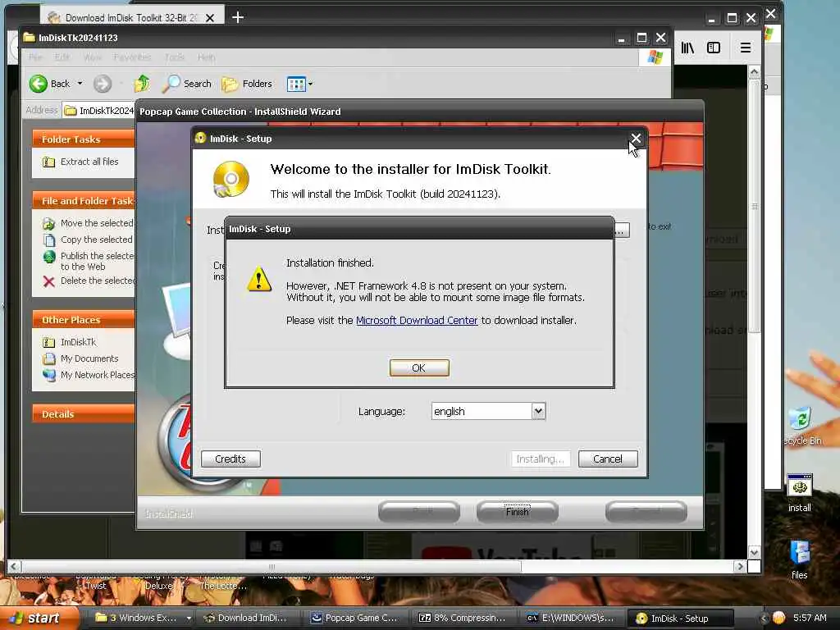
Task: Open the 3 Windows Explorer taskbar group
Action: pos(143,619)
